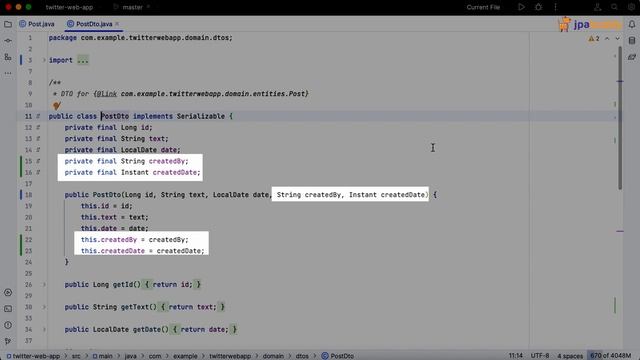Screen dimensions: 640x360
Task: Open Search Everywhere magnifier
Action: tap(614, 7)
